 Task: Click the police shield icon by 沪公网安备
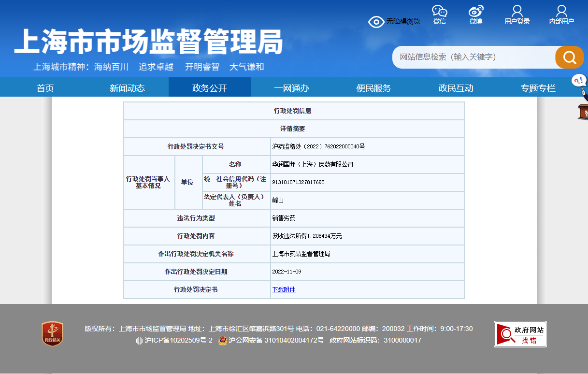(x=223, y=341)
